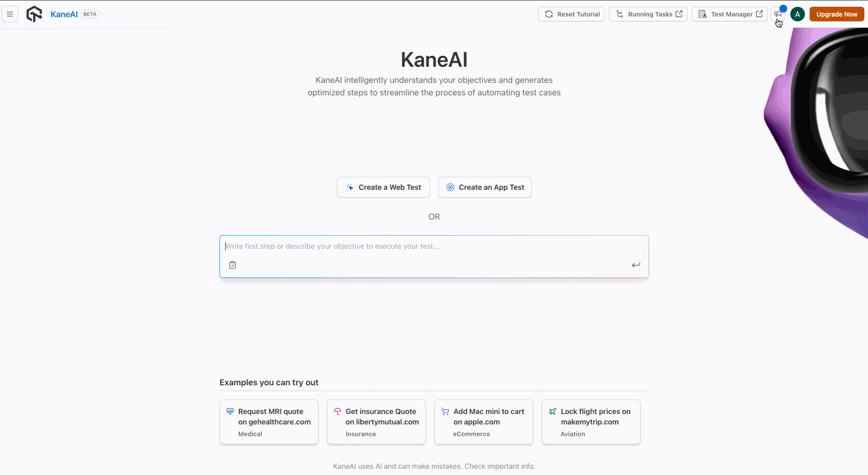Click the BETA badge label

pyautogui.click(x=90, y=14)
